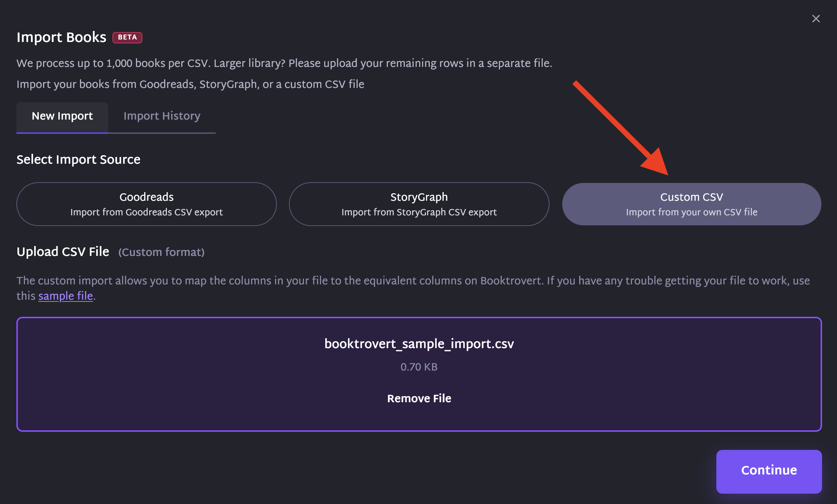Select Goodreads as import source
Image resolution: width=837 pixels, height=504 pixels.
(x=147, y=204)
